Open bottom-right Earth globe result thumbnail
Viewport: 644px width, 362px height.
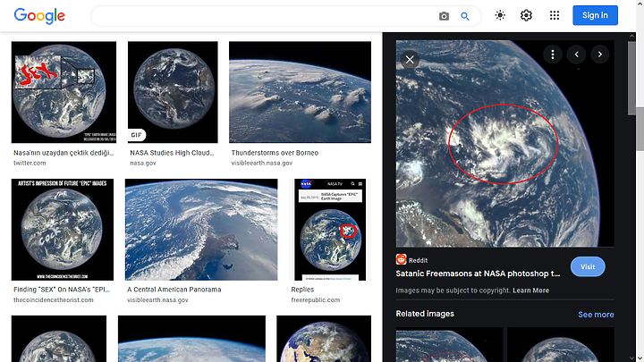[x=324, y=339]
